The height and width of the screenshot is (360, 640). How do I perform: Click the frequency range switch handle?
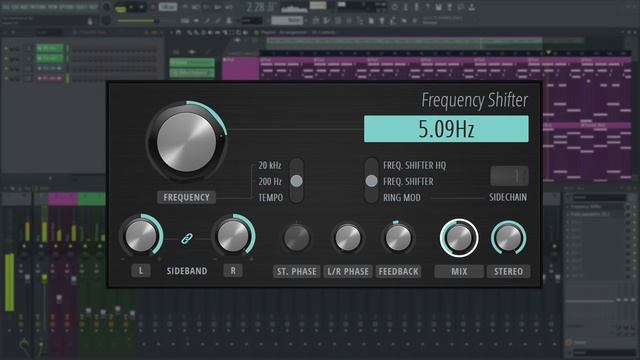tap(297, 181)
